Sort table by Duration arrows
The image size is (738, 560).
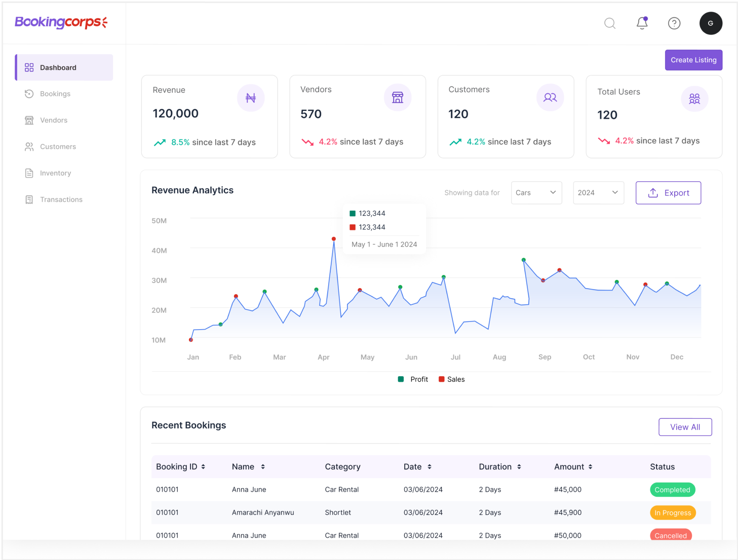(519, 467)
